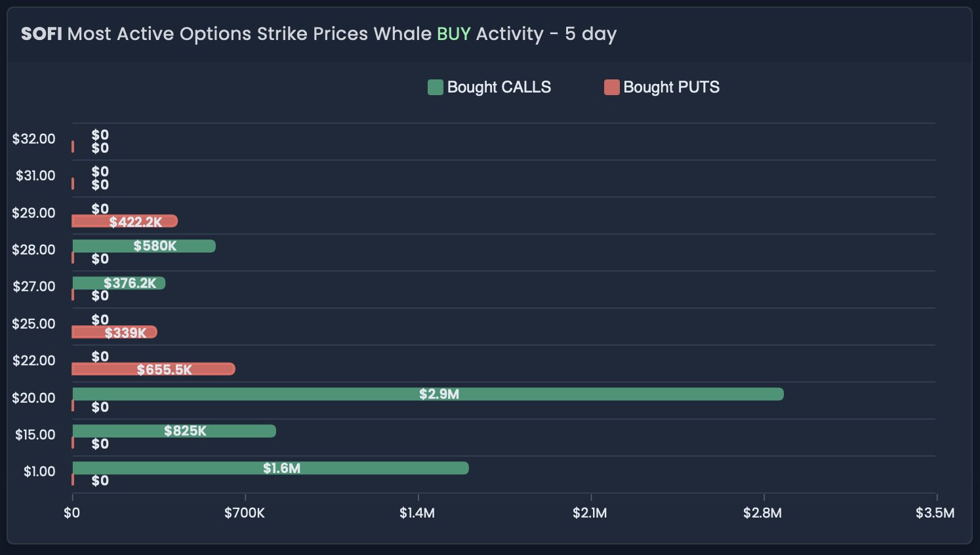Click the $20.00 strike price label
The image size is (980, 555).
pos(34,398)
